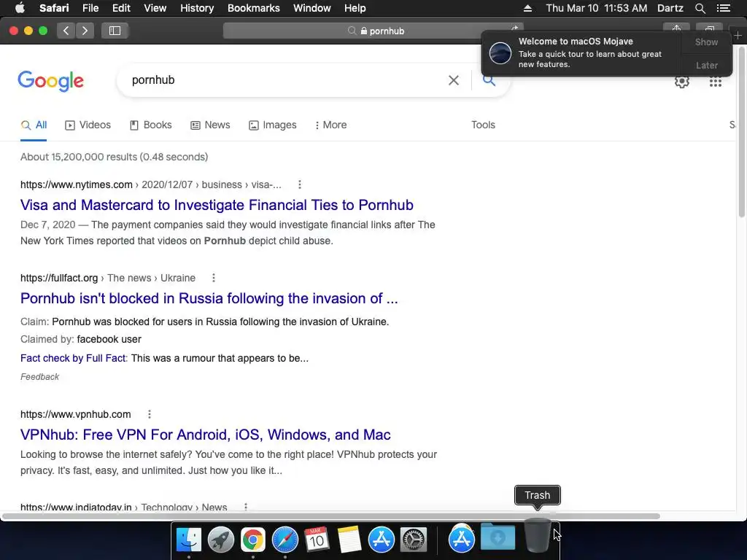747x560 pixels.
Task: Open Finder from the Dock
Action: point(189,540)
